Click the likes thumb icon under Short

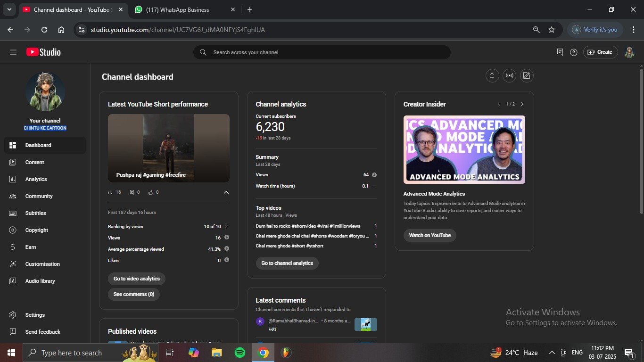(151, 192)
